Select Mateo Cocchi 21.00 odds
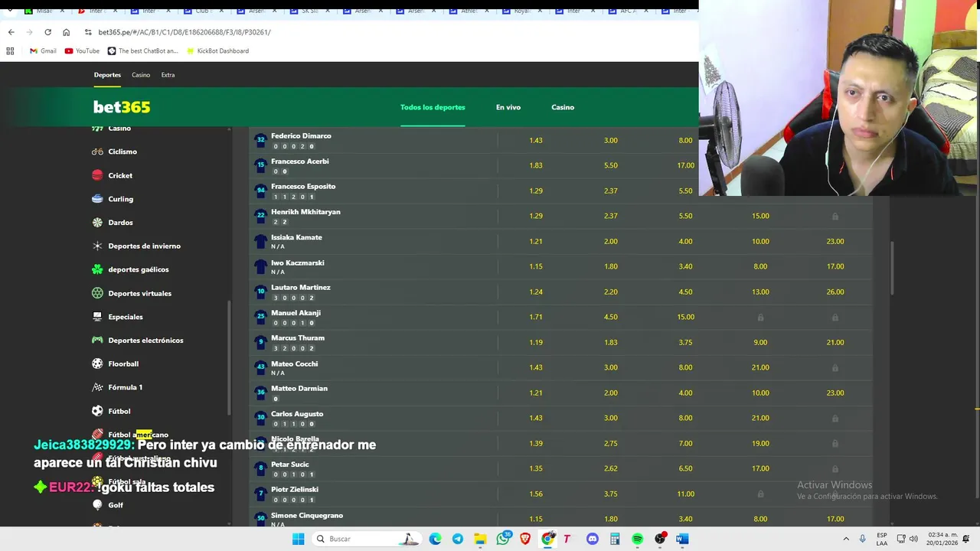Viewport: 980px width, 551px height. pyautogui.click(x=760, y=367)
